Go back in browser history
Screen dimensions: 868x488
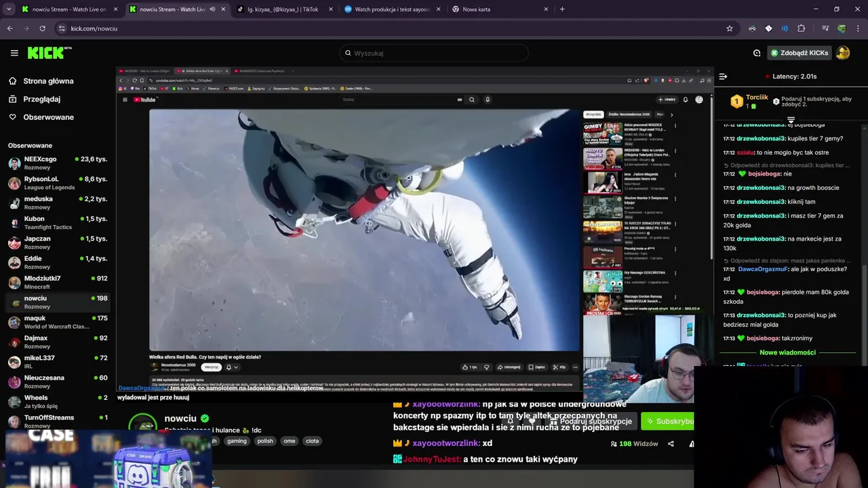click(x=9, y=28)
